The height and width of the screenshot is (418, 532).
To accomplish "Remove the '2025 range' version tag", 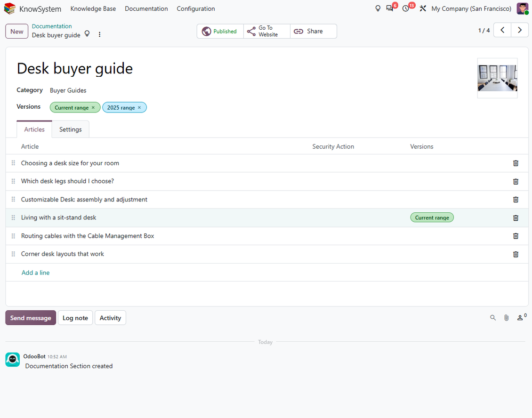I will click(x=139, y=107).
